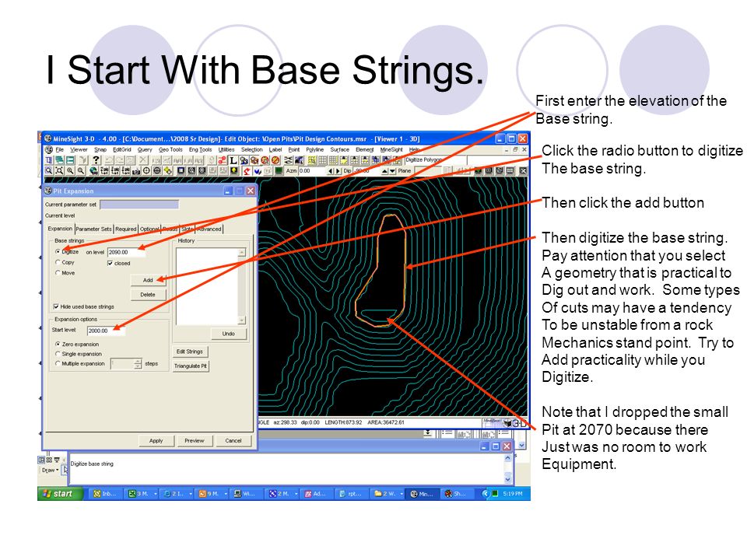Click the zoom in magnifier icon
The height and width of the screenshot is (560, 747).
coord(70,171)
